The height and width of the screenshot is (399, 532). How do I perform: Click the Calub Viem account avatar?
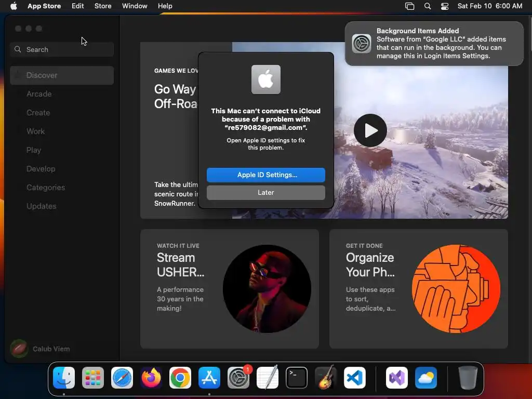(x=19, y=349)
